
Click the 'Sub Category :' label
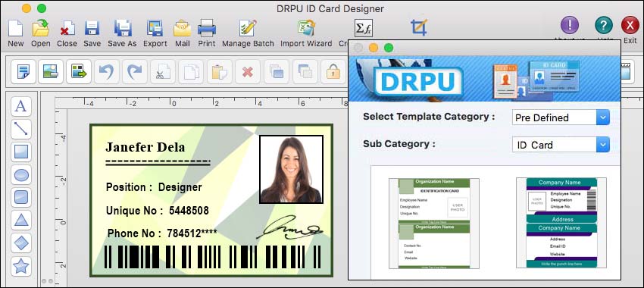coord(399,144)
